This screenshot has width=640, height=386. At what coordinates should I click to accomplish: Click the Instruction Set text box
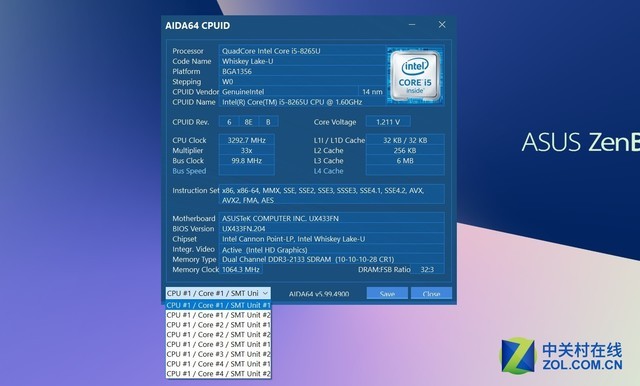331,195
